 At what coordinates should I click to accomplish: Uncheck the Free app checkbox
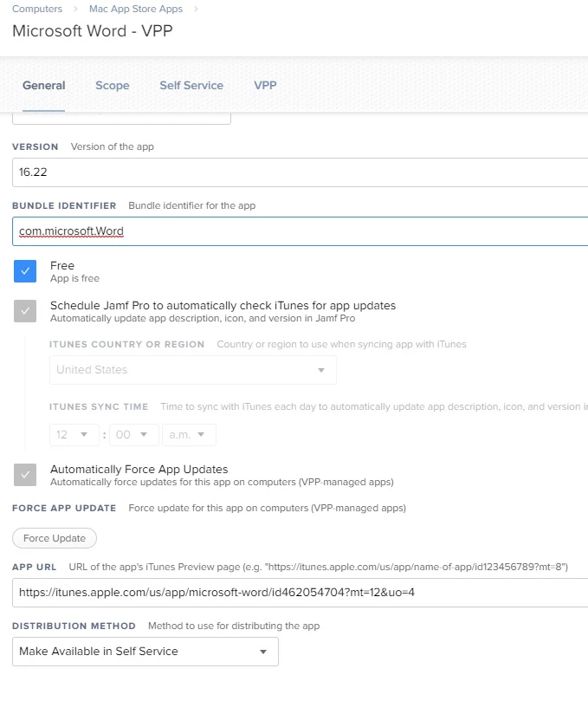coord(25,271)
